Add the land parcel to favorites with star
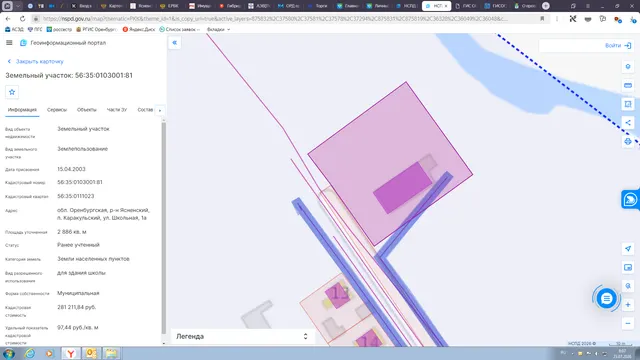 [12, 92]
